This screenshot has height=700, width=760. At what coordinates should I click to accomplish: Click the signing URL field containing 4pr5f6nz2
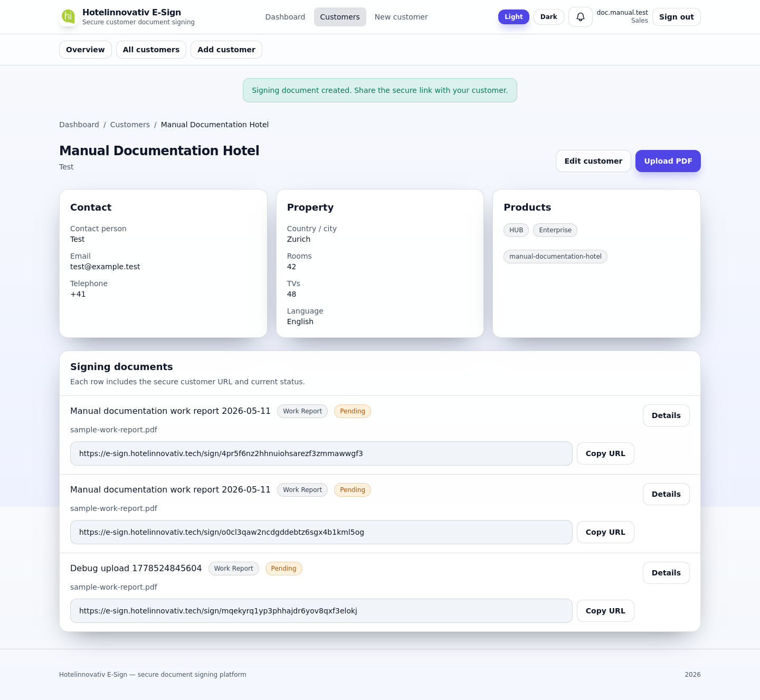point(321,453)
